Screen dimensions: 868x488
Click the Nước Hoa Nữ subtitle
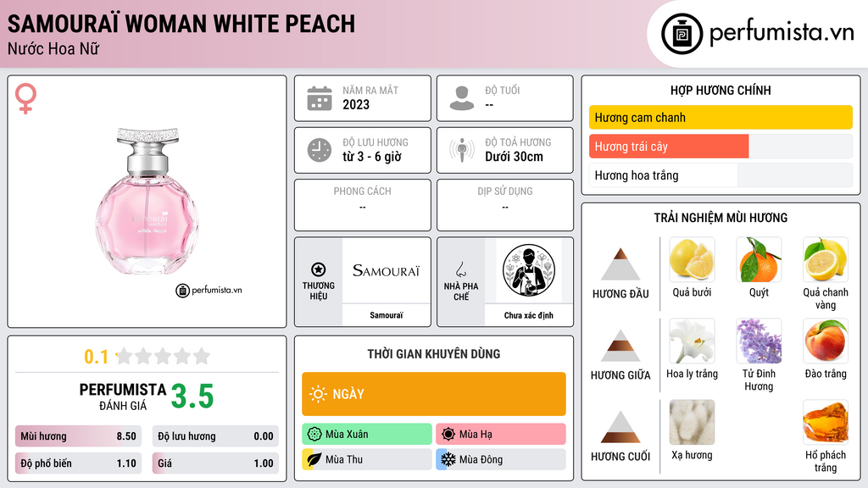[x=53, y=48]
